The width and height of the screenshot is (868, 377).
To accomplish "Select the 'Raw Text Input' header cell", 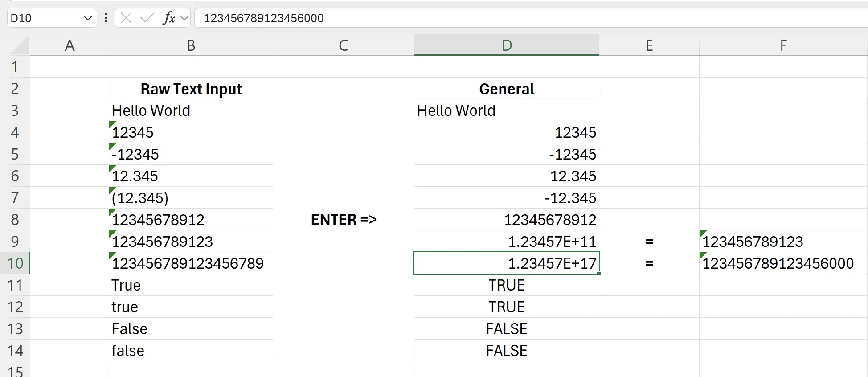I will [191, 89].
